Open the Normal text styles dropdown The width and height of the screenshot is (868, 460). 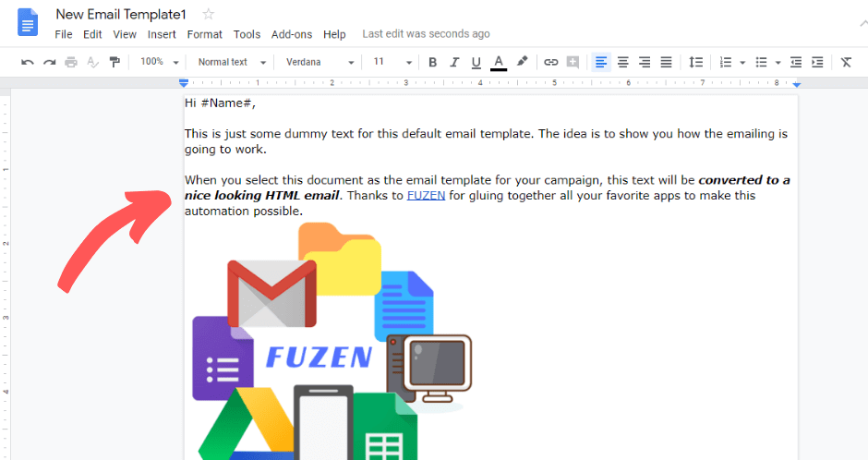point(232,62)
